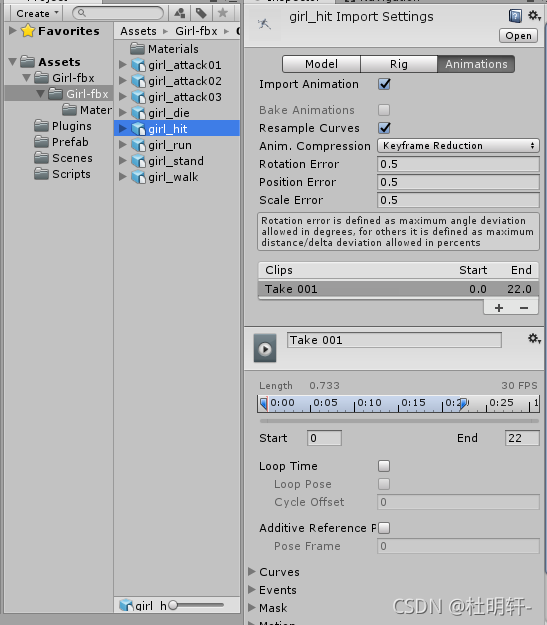Viewport: 547px width, 625px height.
Task: Collapse the Assets tree arrow
Action: 13,62
